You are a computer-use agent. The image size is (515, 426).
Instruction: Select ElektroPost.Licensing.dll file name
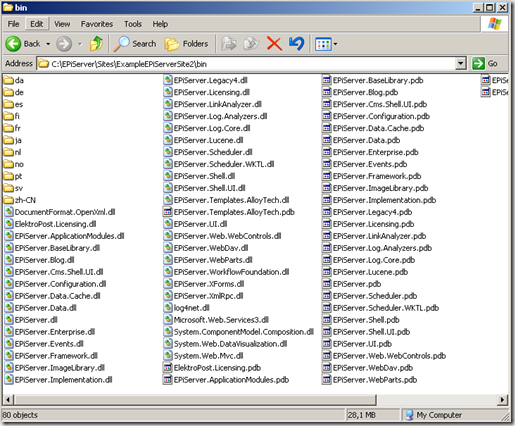56,224
